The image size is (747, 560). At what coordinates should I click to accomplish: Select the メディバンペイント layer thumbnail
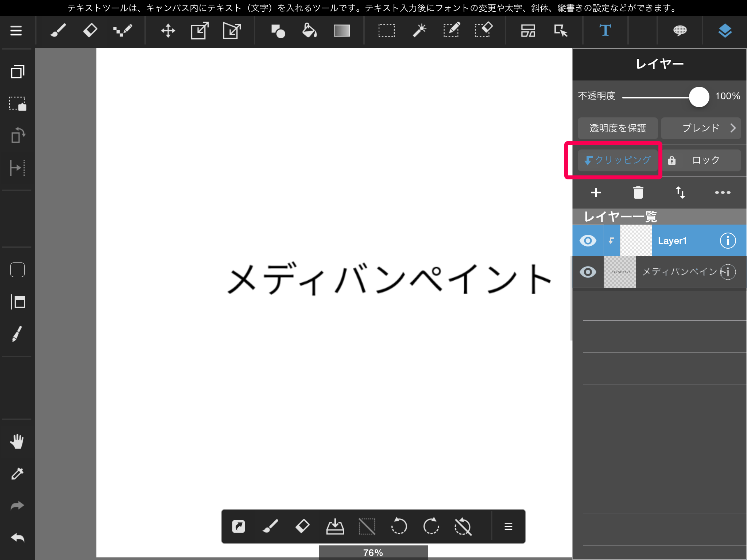[x=620, y=272]
